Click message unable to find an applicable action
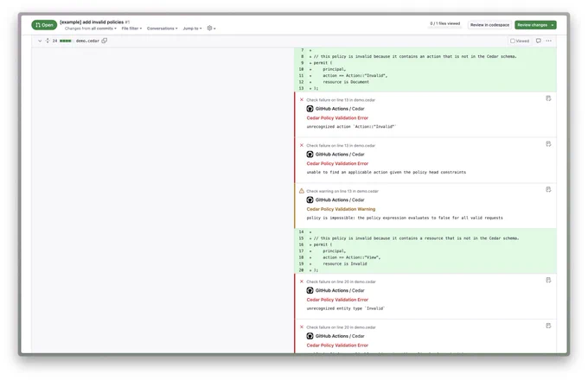 (x=387, y=173)
